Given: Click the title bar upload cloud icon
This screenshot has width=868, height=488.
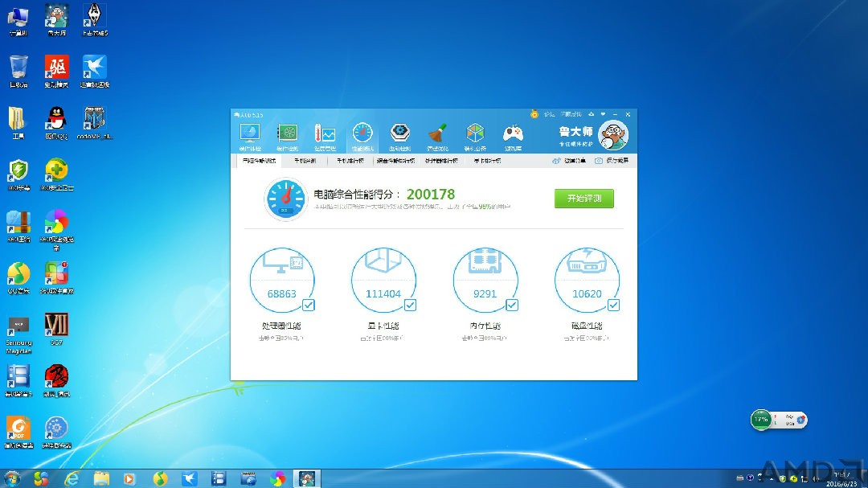Looking at the screenshot, I should (592, 114).
